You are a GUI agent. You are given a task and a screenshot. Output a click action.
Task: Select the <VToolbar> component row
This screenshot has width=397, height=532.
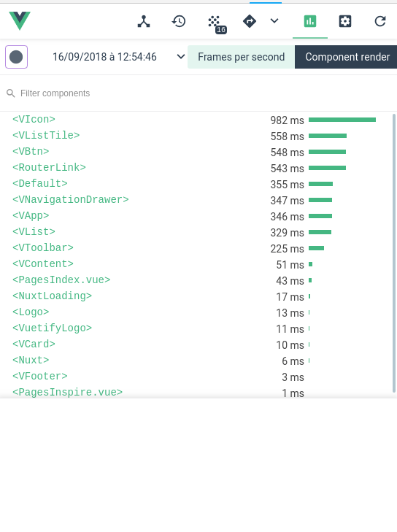click(196, 248)
